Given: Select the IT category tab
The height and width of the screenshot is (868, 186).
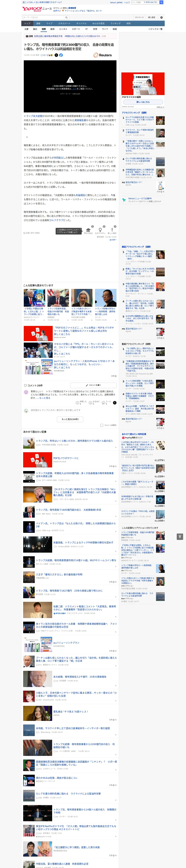Looking at the screenshot, I should pos(86,29).
